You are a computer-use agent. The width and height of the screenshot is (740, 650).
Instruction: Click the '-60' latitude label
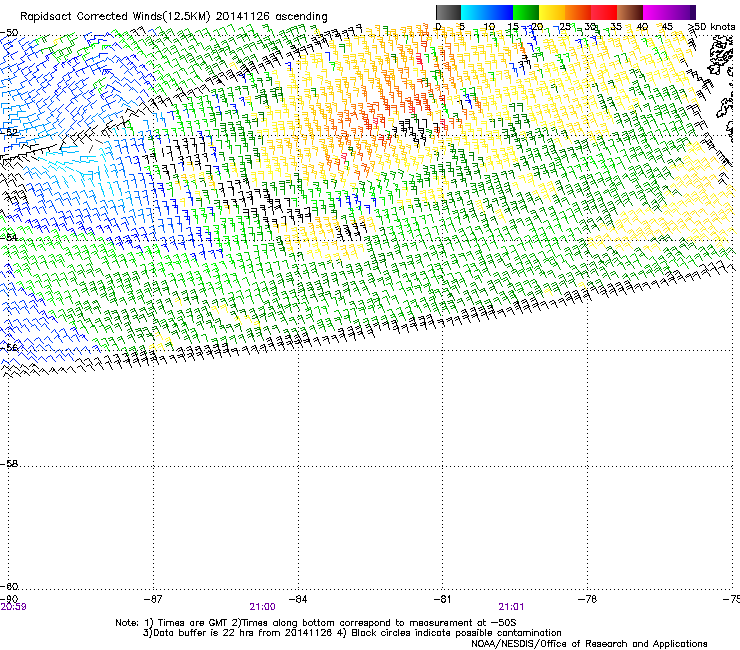(x=9, y=586)
